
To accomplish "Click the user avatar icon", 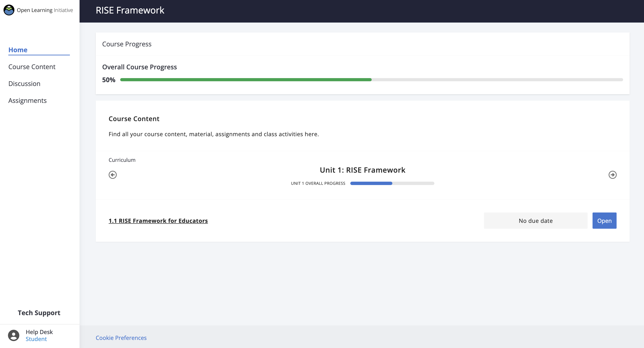I will [x=13, y=335].
